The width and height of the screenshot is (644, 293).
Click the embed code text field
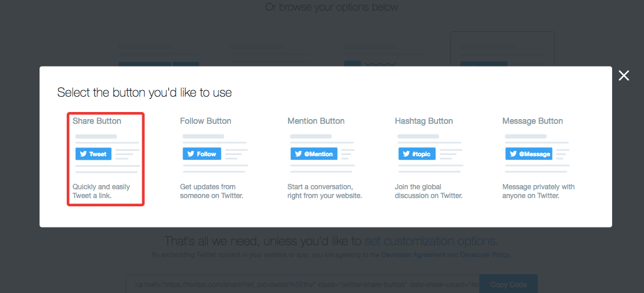(302, 284)
